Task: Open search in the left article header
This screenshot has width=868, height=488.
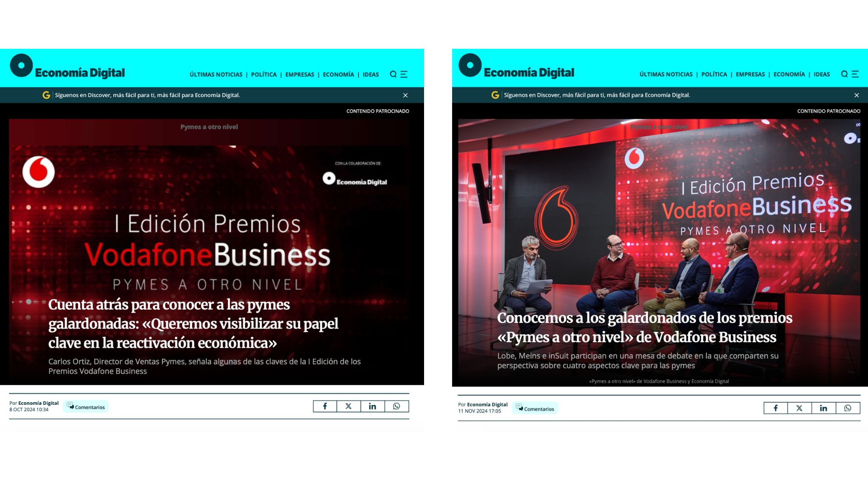Action: [393, 75]
